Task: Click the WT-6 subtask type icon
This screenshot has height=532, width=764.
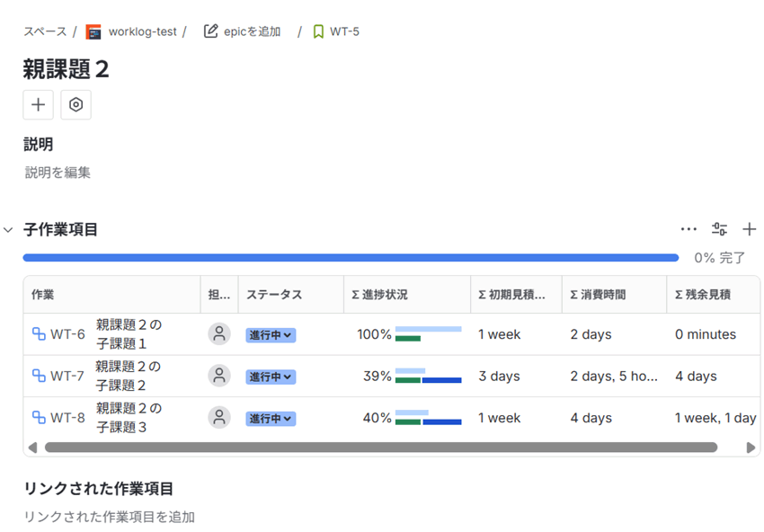Action: click(39, 334)
